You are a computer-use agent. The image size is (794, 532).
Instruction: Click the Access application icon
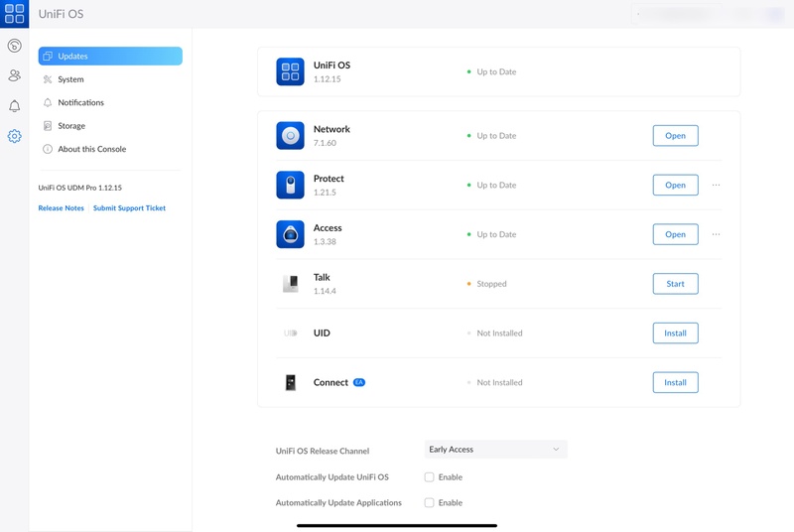(x=290, y=234)
